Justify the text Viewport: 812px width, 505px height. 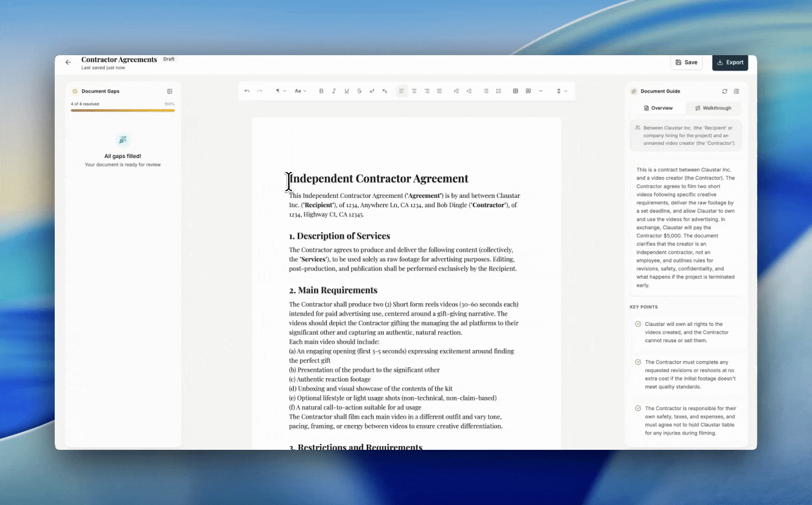click(x=439, y=91)
